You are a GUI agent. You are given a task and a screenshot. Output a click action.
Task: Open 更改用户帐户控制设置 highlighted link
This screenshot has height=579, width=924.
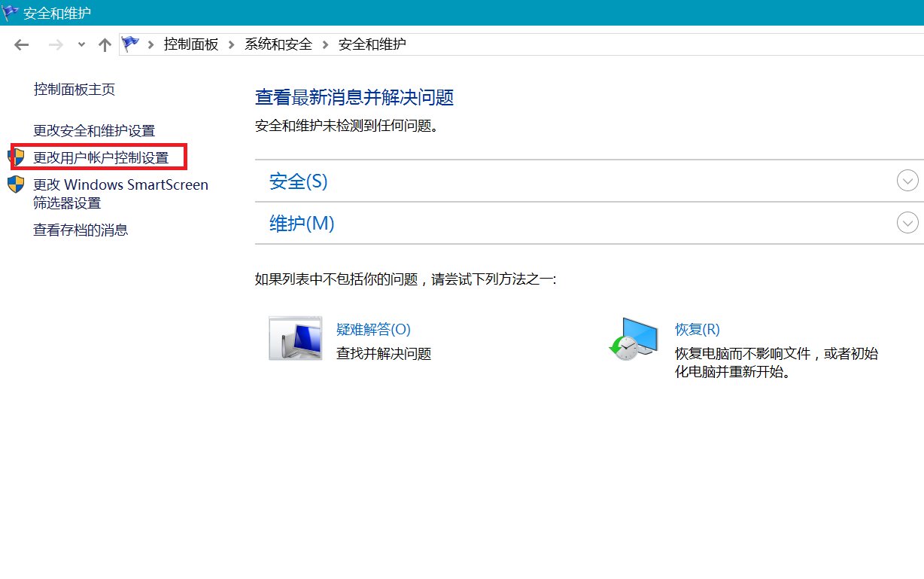pyautogui.click(x=103, y=157)
